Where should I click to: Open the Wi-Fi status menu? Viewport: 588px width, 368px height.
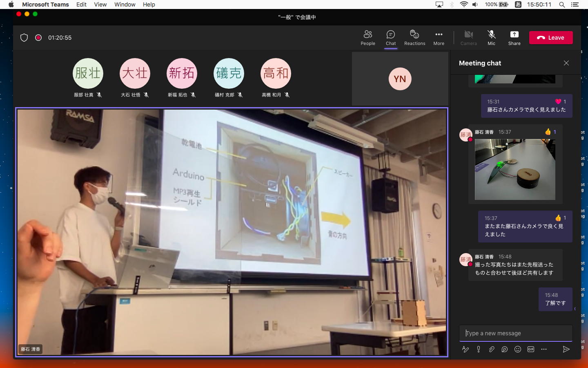pyautogui.click(x=464, y=4)
